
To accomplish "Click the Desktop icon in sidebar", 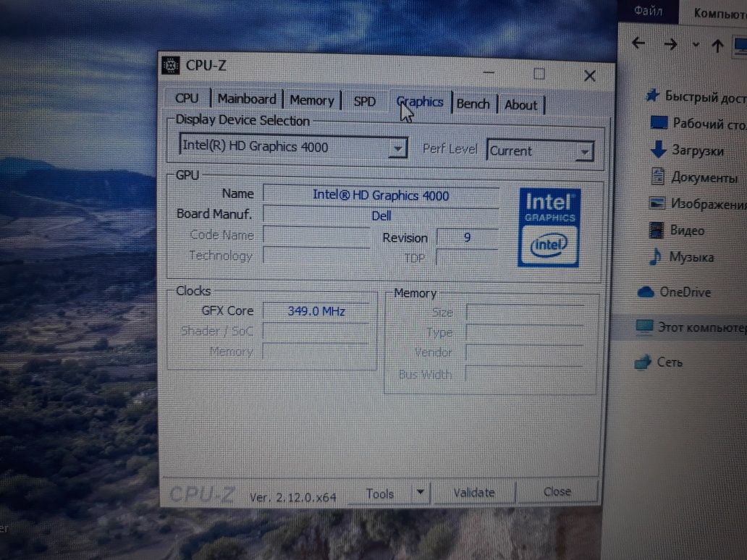I will point(659,122).
